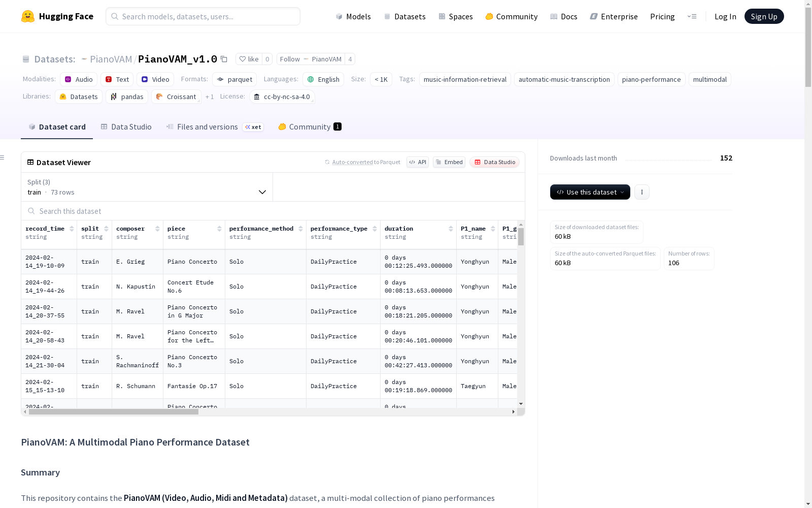Open Community in the top navigation
The width and height of the screenshot is (812, 508).
click(x=512, y=16)
